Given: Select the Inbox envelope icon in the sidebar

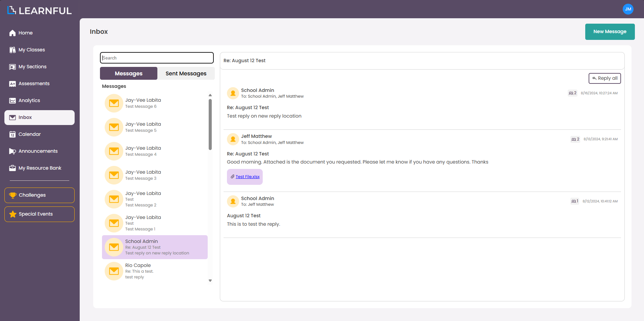Looking at the screenshot, I should [x=12, y=117].
